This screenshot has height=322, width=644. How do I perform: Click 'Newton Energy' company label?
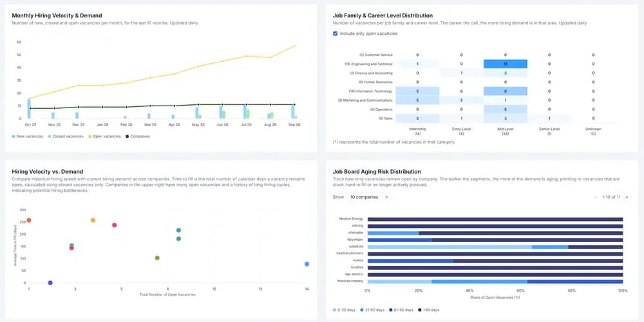point(351,219)
